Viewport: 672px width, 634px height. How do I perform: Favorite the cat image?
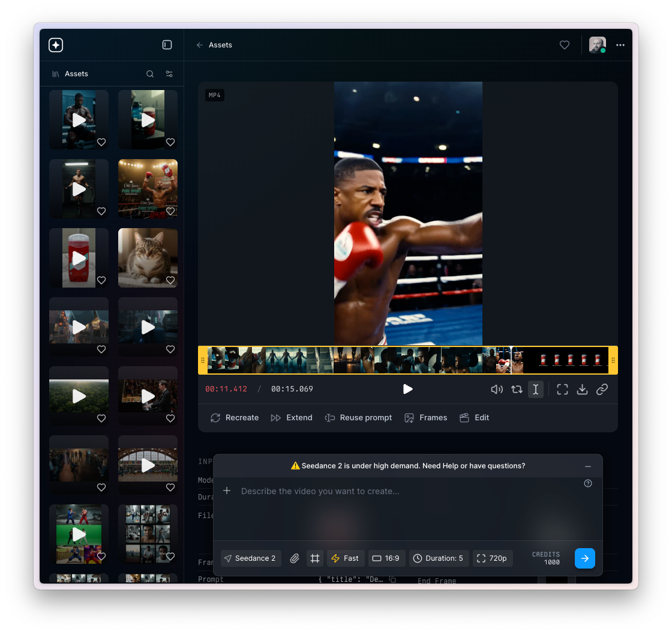[170, 280]
